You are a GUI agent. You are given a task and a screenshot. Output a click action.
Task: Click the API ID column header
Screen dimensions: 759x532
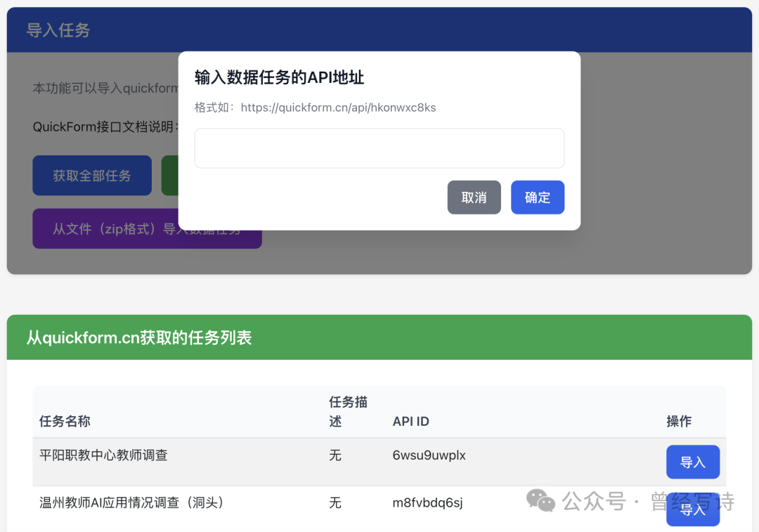pyautogui.click(x=410, y=421)
